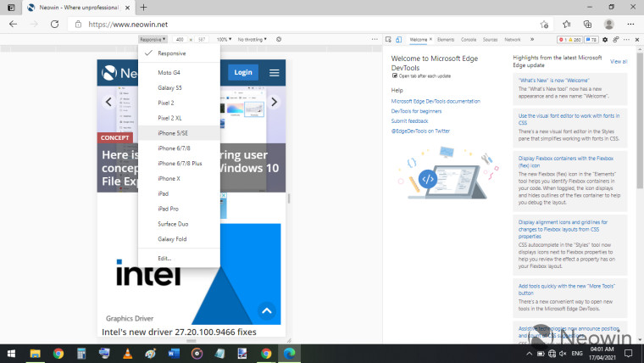Screen dimensions: 644x363
Task: Click the viewport width input field
Action: (180, 40)
